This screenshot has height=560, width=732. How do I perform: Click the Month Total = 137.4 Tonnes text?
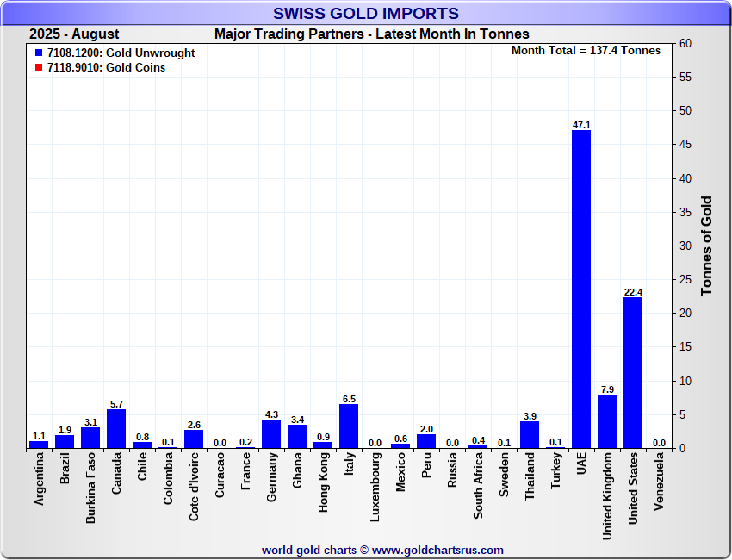[586, 50]
